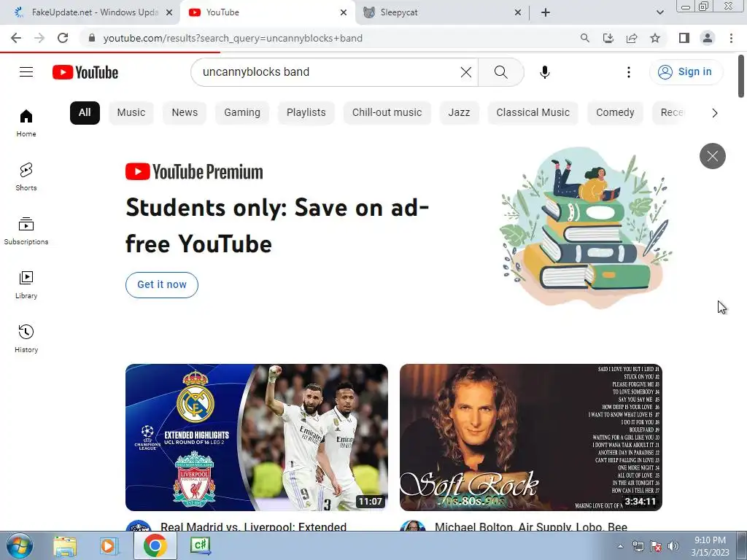Filter results by Gaming chip
The height and width of the screenshot is (560, 747).
click(x=242, y=113)
